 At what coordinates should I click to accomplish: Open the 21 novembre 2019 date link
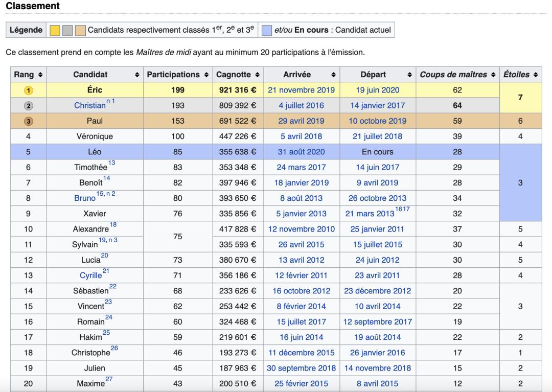coord(301,90)
